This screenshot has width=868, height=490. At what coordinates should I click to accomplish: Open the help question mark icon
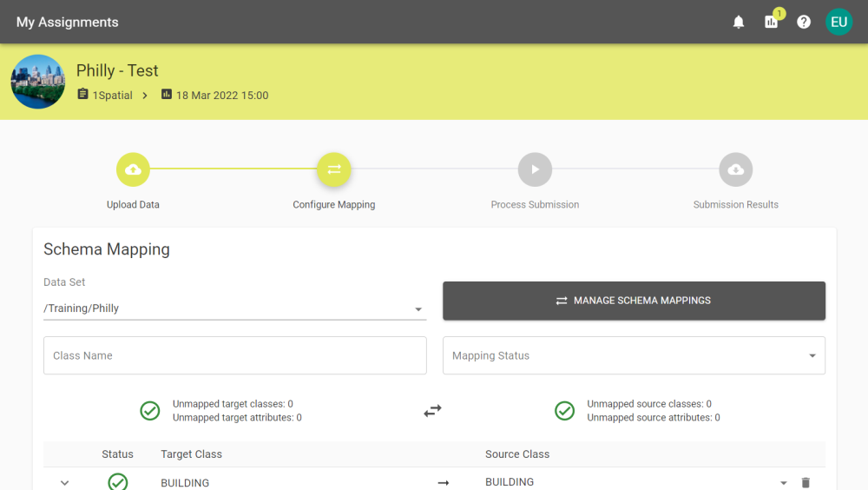[804, 23]
